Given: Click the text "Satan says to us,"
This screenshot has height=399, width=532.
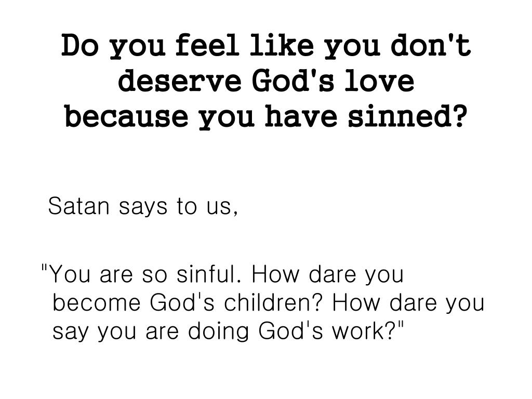Looking at the screenshot, I should (x=143, y=207).
